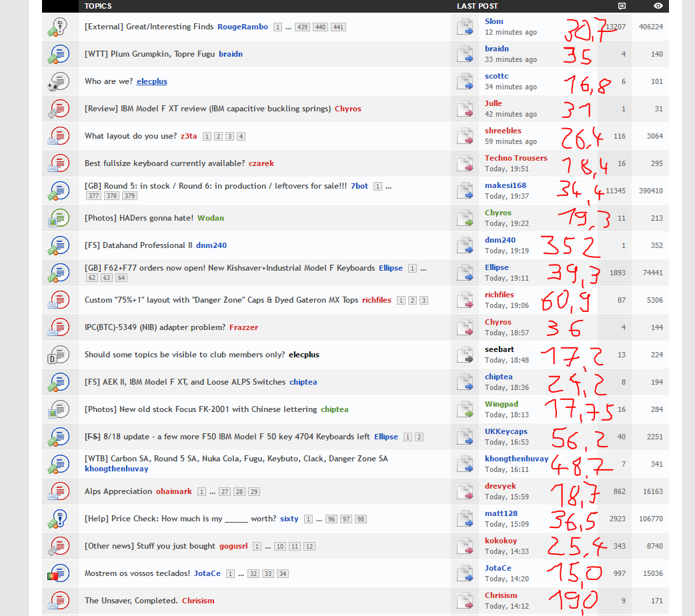Go to page 441 of "Great/Interesting Finds"
The width and height of the screenshot is (695, 616).
coord(338,27)
